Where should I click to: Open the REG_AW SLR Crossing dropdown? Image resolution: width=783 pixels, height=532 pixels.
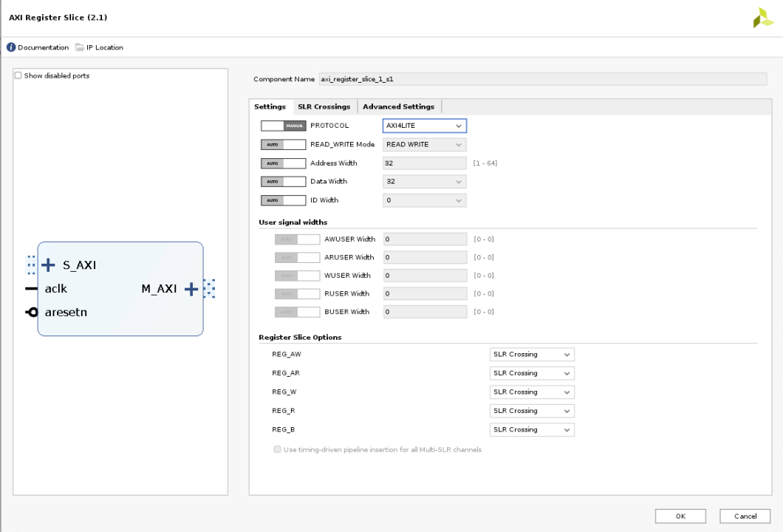click(x=532, y=355)
